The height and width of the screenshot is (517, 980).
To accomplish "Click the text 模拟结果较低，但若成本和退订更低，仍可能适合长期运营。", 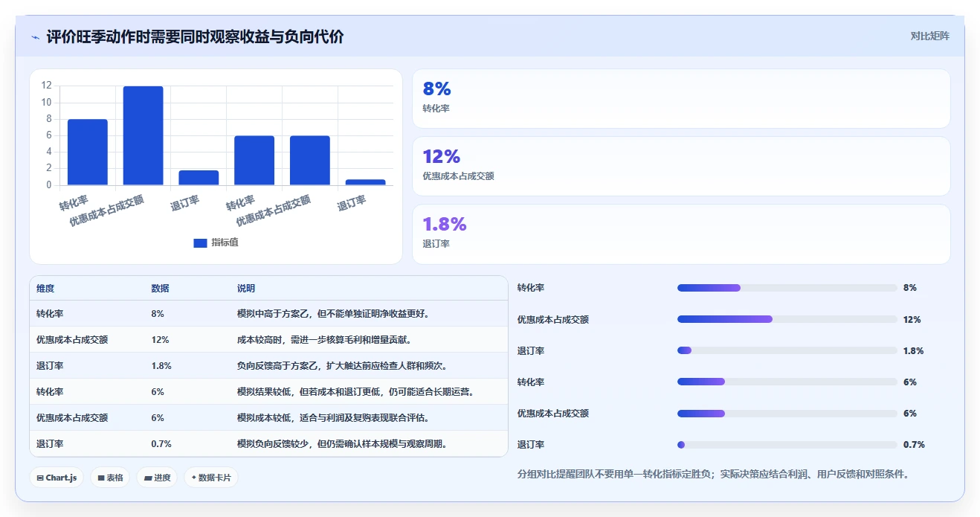I will (x=356, y=392).
